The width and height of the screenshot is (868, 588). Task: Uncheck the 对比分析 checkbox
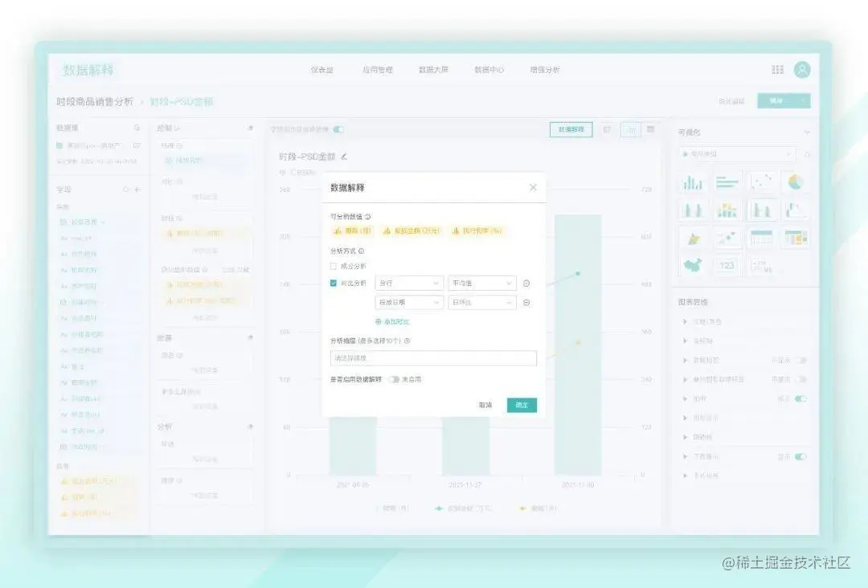pos(334,284)
